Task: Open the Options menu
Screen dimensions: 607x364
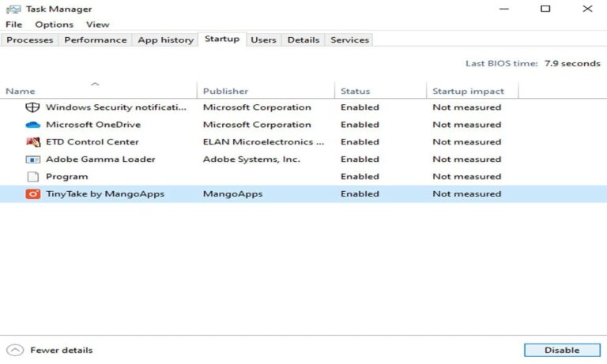Action: [54, 24]
